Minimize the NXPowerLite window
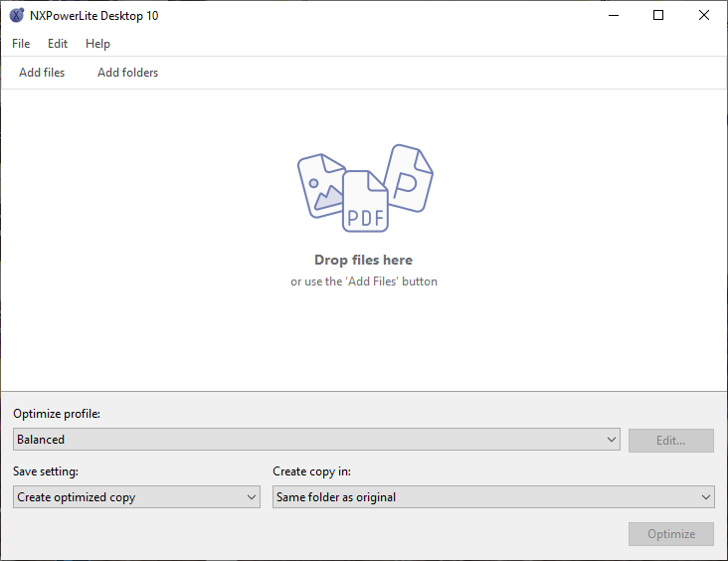 pos(614,15)
